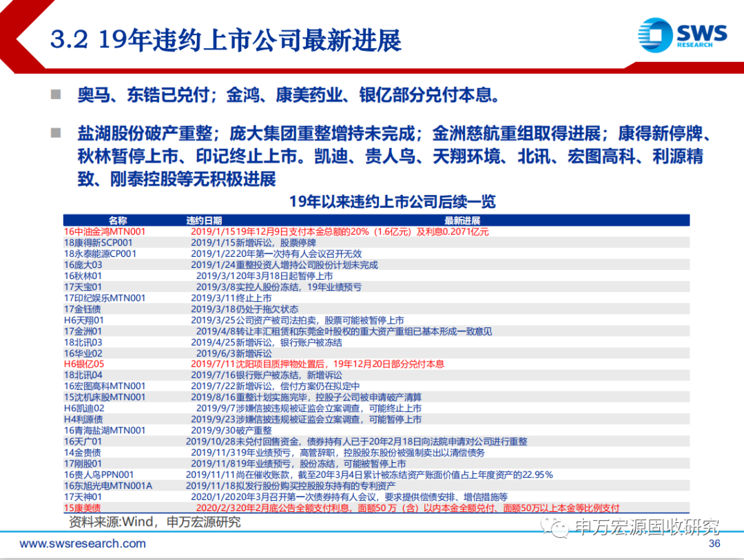Select the row '16宏图高科MTN001'
Screen dimensions: 744x560
pyautogui.click(x=376, y=386)
